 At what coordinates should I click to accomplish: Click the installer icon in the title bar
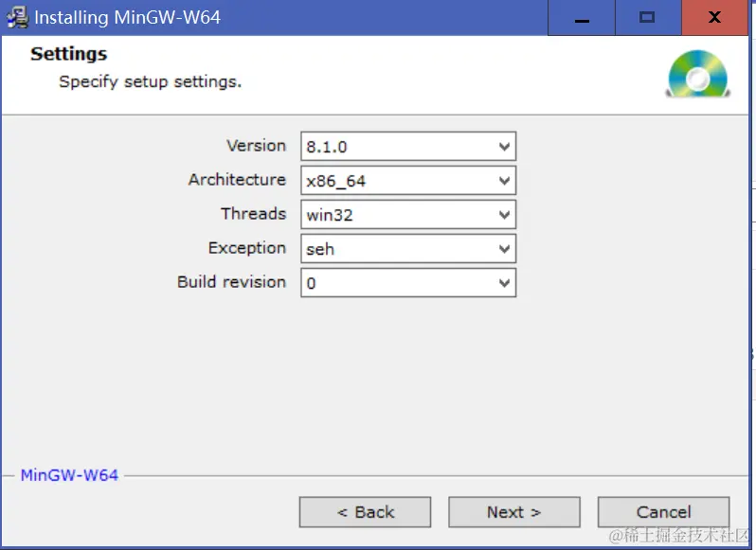pos(18,17)
